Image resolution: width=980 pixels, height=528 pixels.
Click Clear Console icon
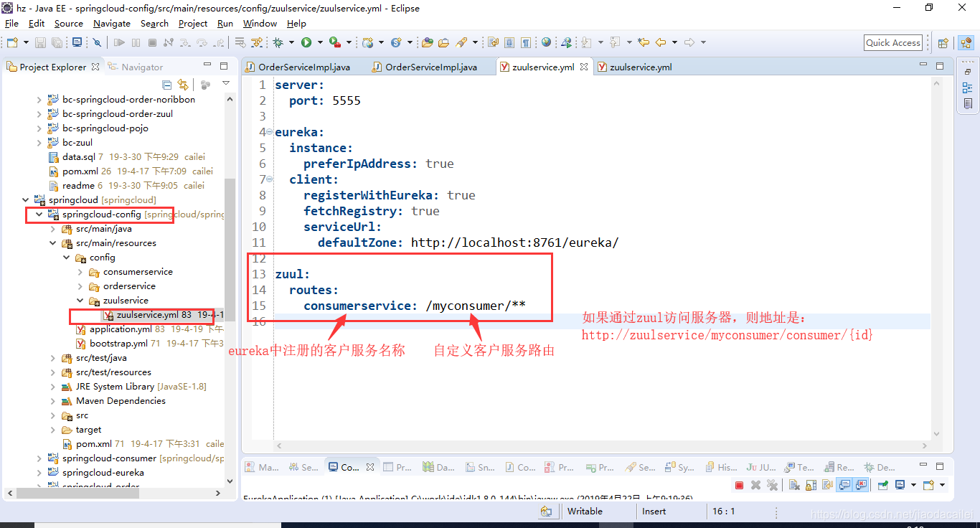click(794, 485)
